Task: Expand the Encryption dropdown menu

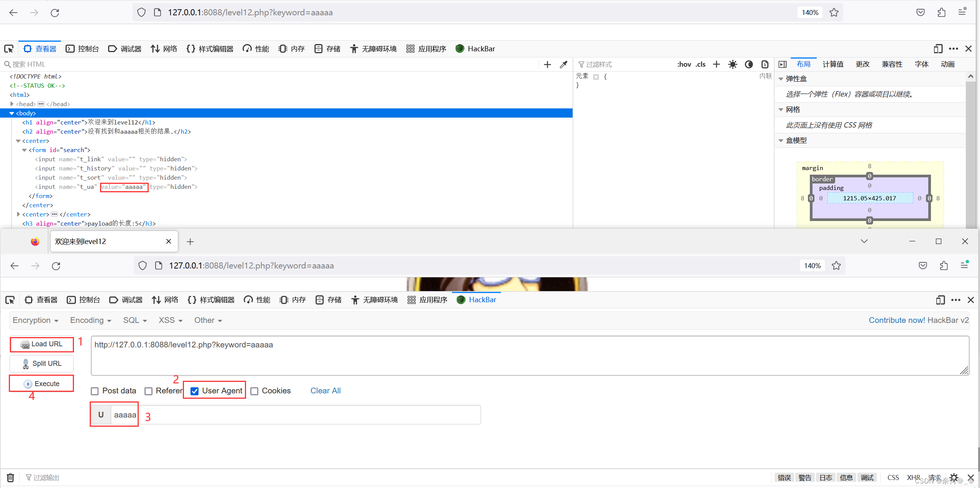Action: tap(34, 320)
